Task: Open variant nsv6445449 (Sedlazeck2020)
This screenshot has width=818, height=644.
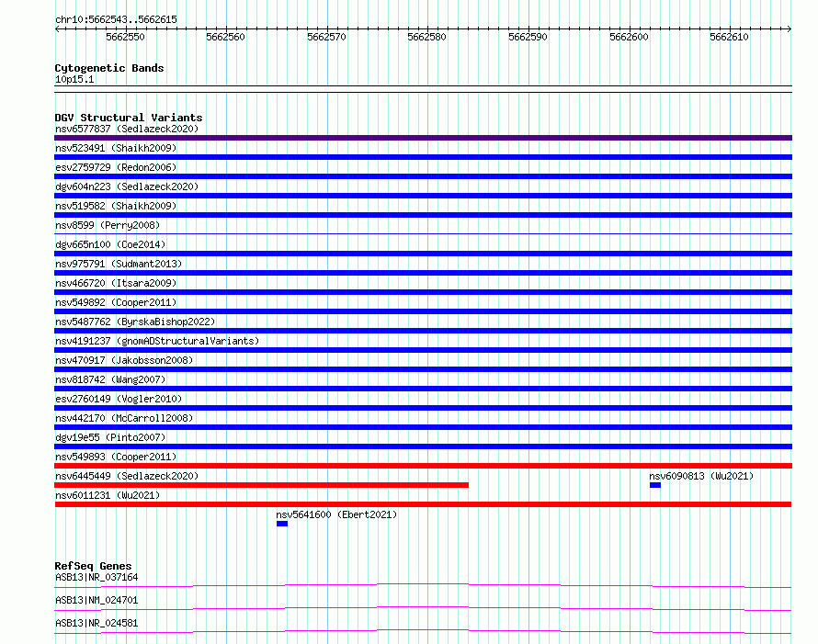Action: (x=127, y=476)
